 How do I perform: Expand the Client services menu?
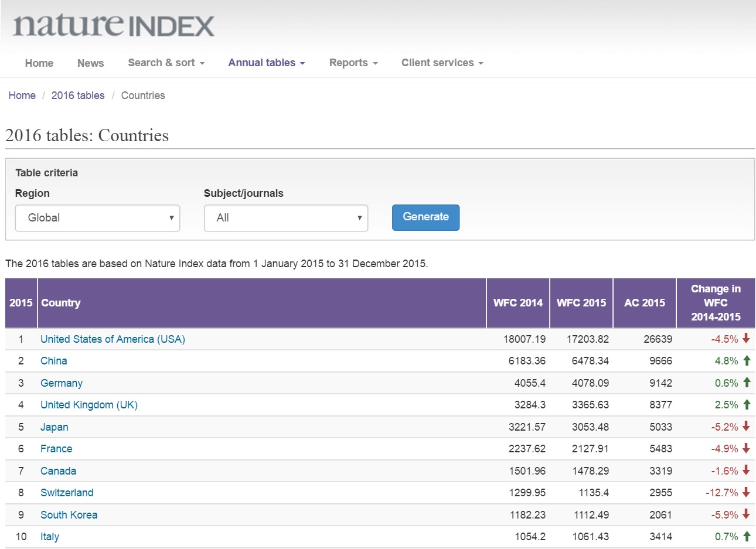(x=442, y=63)
